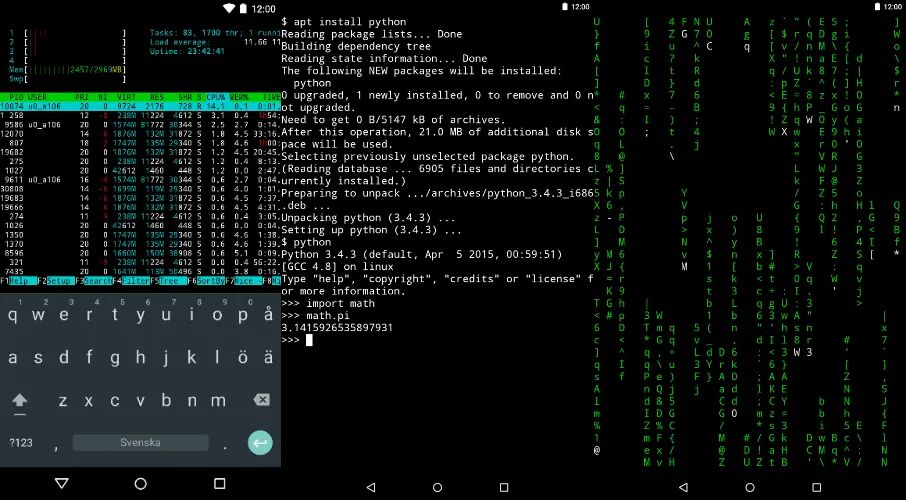Select process row with PID 30808
The image size is (906, 500).
pos(140,189)
